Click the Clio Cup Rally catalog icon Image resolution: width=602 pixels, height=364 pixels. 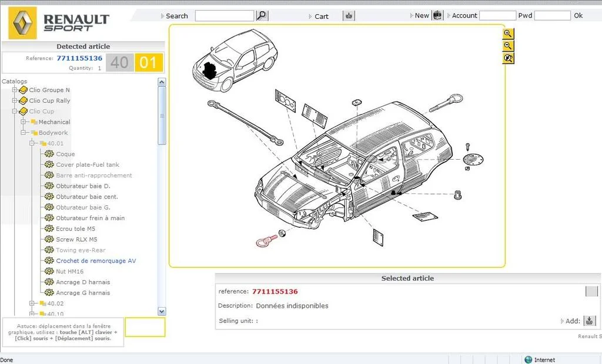pos(23,100)
